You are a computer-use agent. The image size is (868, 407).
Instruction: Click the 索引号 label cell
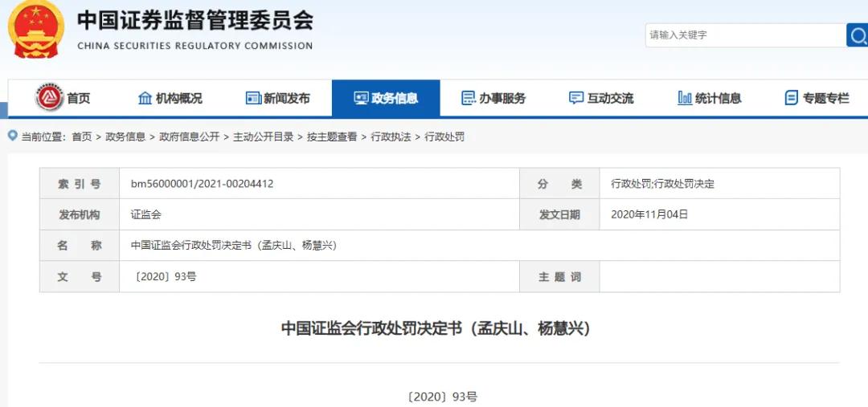pos(80,184)
